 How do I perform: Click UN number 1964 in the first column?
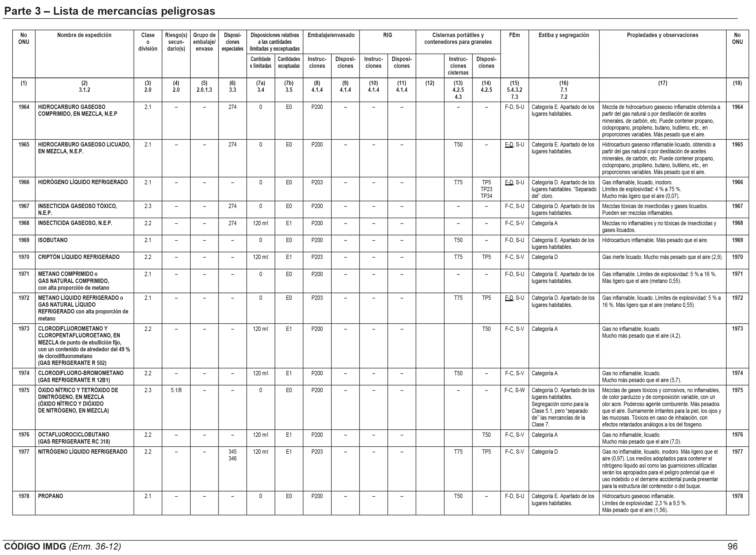(x=24, y=107)
